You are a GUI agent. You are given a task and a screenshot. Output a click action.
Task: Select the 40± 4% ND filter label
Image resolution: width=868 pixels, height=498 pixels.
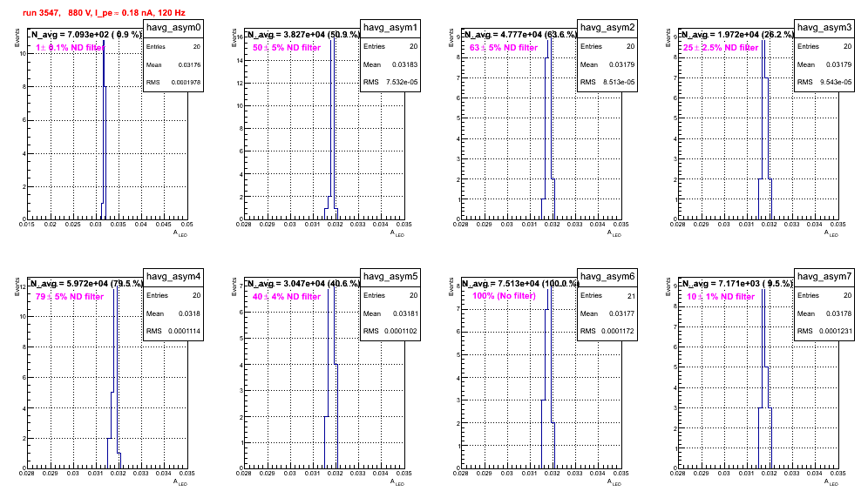click(287, 297)
